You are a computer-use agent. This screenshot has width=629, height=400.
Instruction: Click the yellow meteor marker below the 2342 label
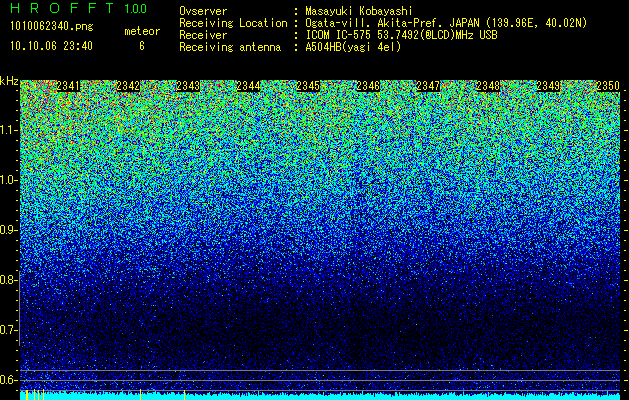pos(140,395)
